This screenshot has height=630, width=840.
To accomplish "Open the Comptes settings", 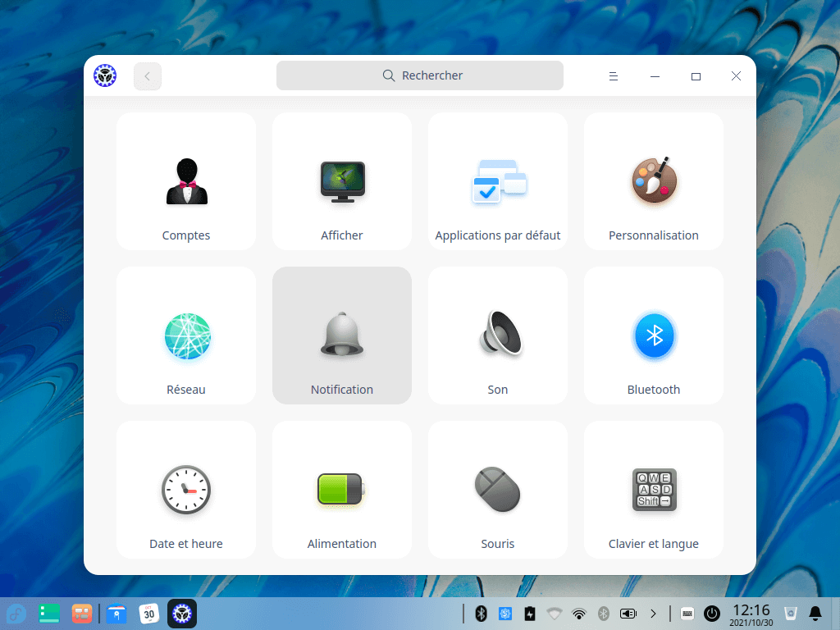I will pyautogui.click(x=186, y=181).
